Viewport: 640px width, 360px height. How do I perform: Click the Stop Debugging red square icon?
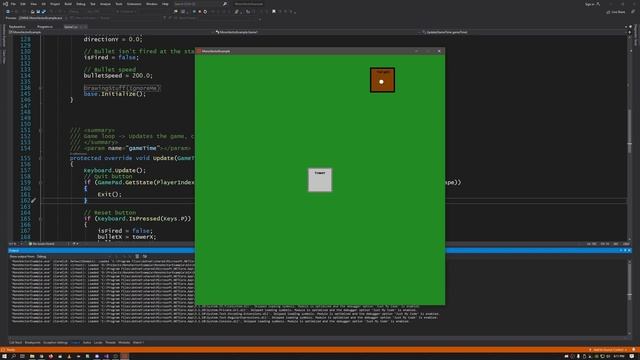click(x=199, y=12)
